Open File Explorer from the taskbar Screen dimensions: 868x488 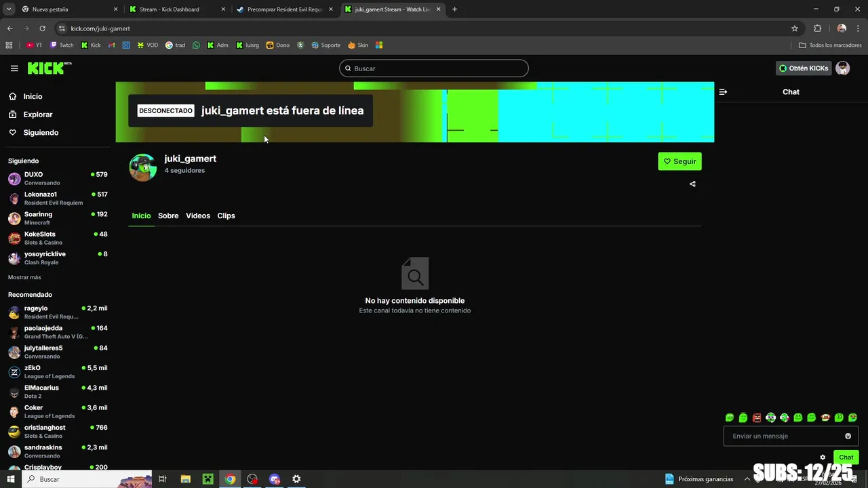[x=185, y=479]
